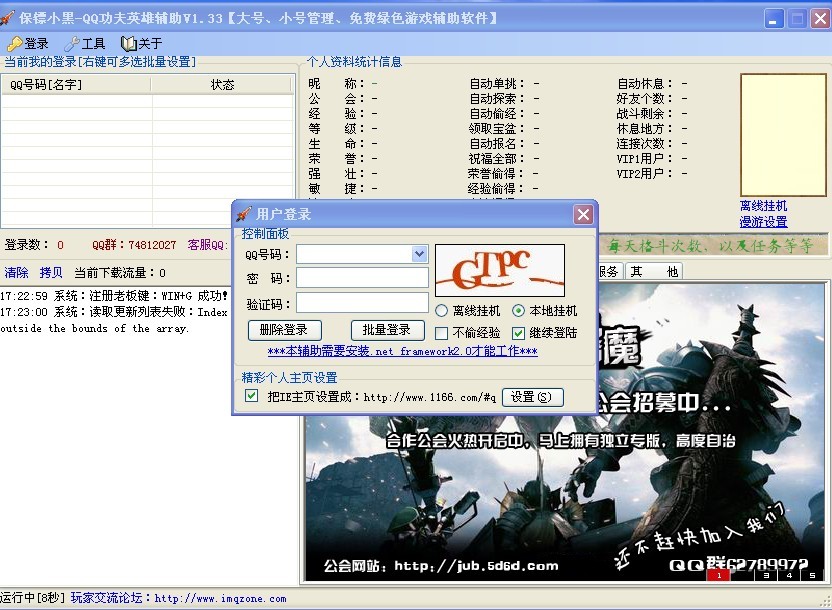The image size is (832, 610).
Task: Click the 客服QQ label
Action: (x=207, y=245)
